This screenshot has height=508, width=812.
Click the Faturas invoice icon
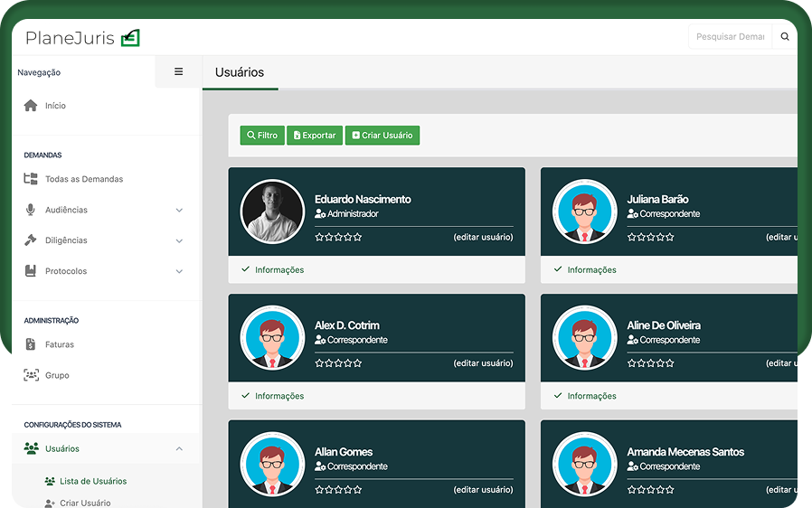pos(31,344)
